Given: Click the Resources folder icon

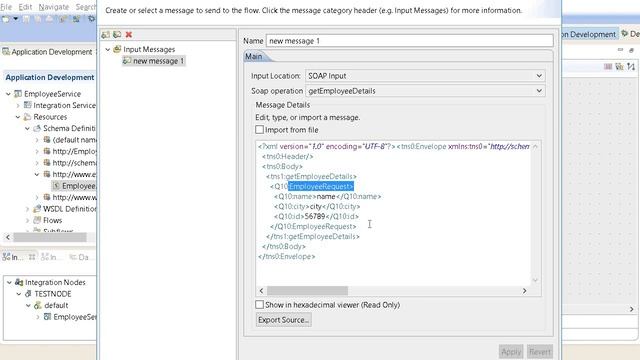Looking at the screenshot, I should [27, 117].
